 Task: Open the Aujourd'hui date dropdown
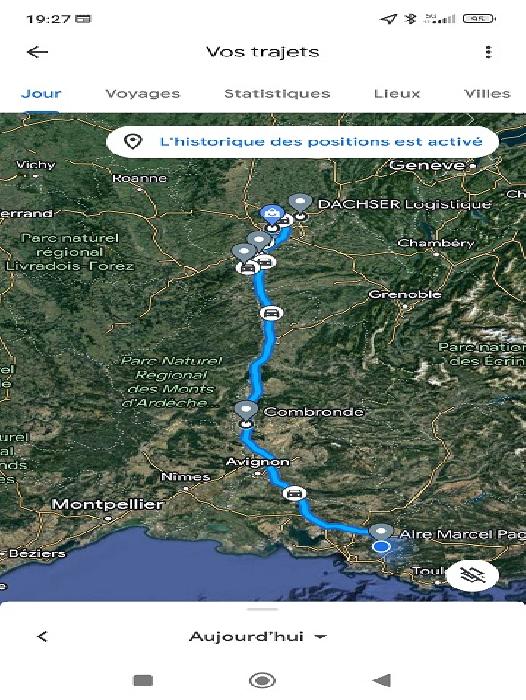(258, 637)
